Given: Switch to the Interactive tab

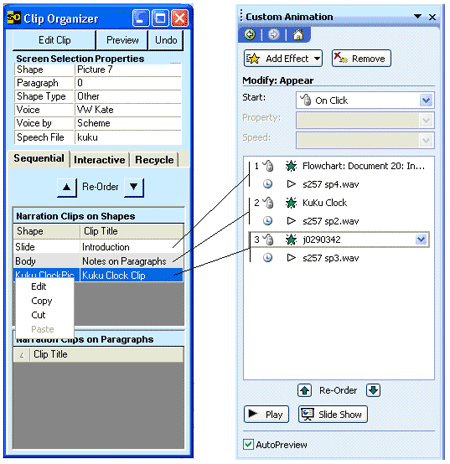Looking at the screenshot, I should (99, 160).
